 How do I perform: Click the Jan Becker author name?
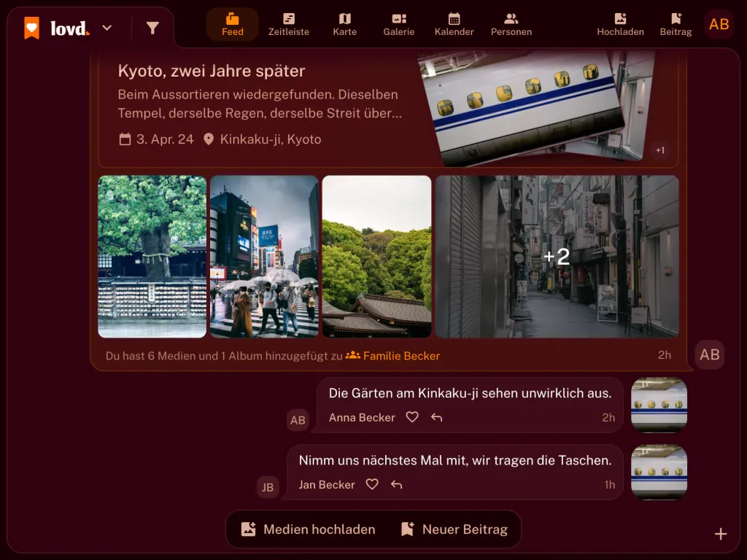tap(327, 485)
